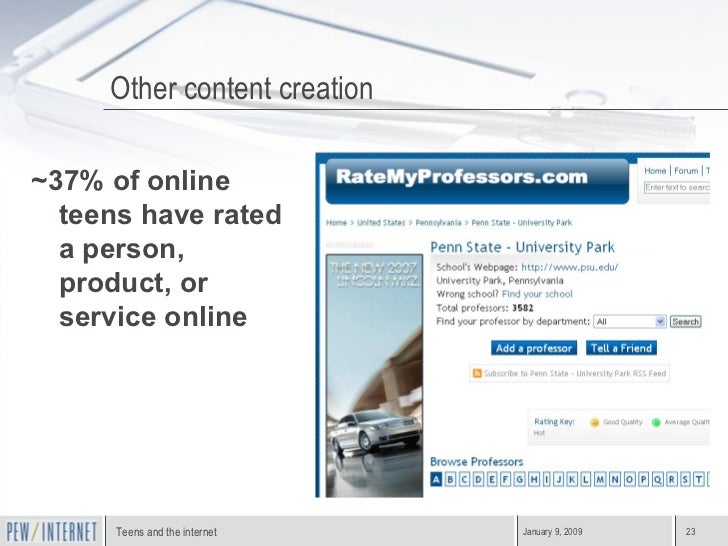Screen dimensions: 728x546
Task: Select letter G in Browse Professors
Action: point(520,479)
